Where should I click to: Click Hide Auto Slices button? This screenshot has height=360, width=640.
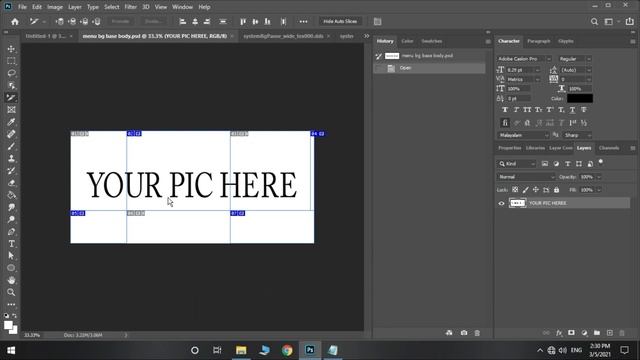[340, 21]
